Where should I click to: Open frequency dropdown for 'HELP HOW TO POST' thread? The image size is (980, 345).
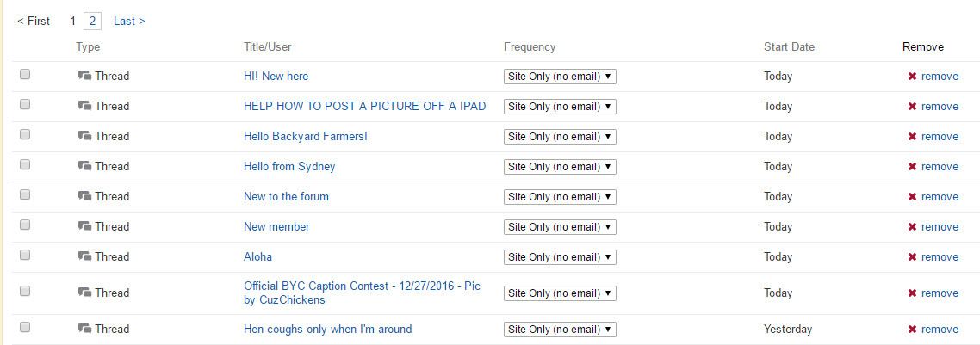tap(560, 107)
